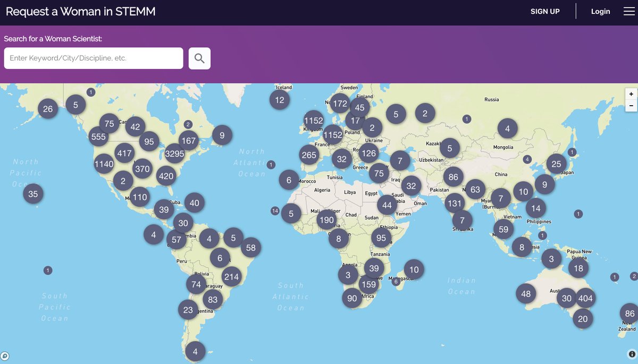Open the 45 cluster near Finland
The image size is (638, 364).
(x=359, y=108)
